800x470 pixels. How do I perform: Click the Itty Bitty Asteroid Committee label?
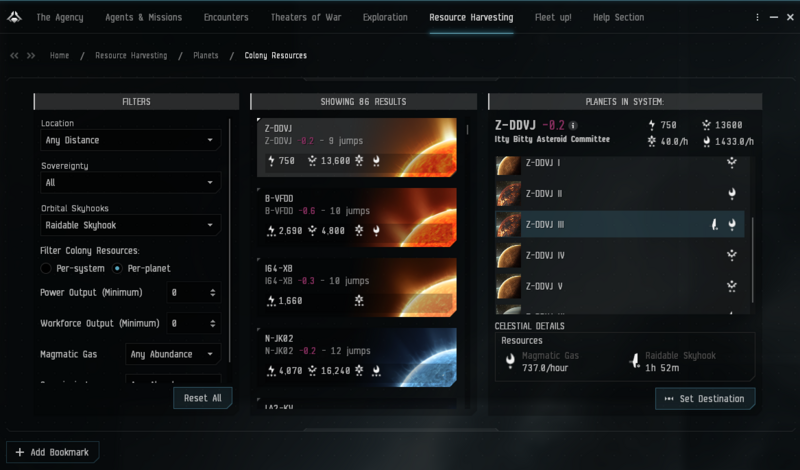(x=552, y=139)
